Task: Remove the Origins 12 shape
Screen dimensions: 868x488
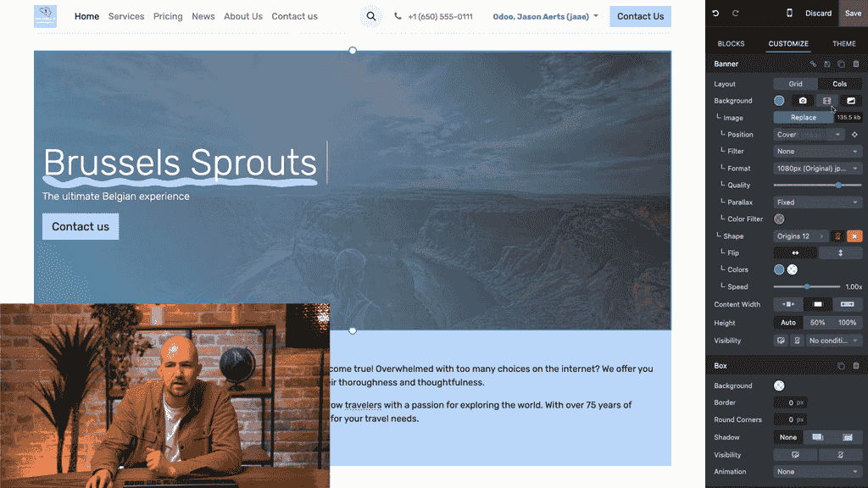Action: point(854,236)
